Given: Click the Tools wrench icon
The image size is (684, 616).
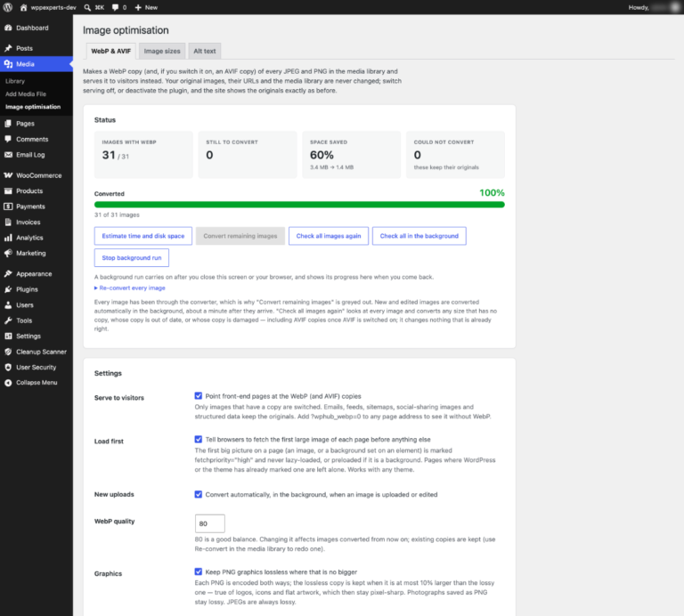Looking at the screenshot, I should (x=8, y=320).
